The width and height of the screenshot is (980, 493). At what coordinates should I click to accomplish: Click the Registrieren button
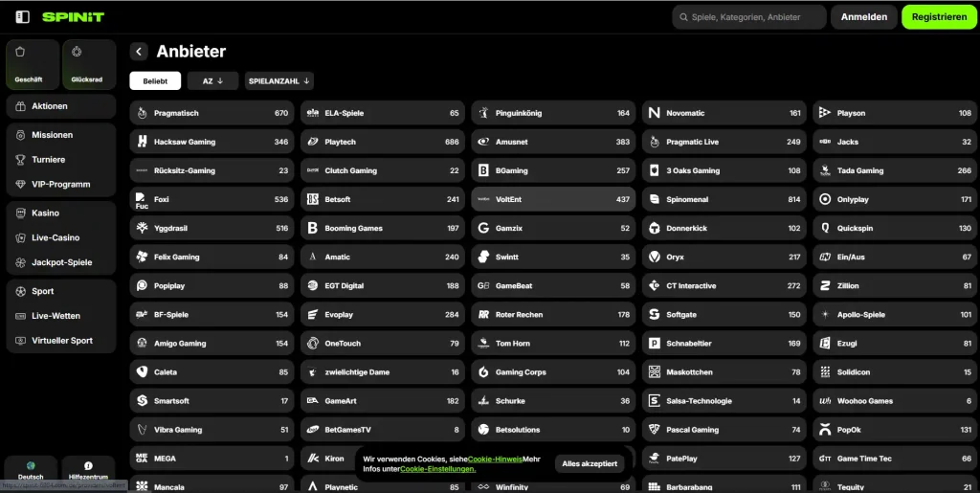pos(940,17)
